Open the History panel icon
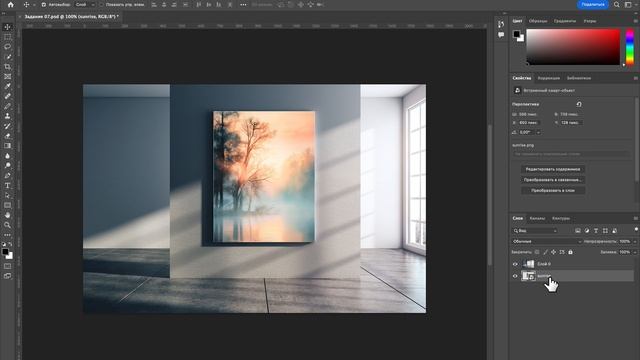This screenshot has height=360, width=640. click(x=501, y=24)
